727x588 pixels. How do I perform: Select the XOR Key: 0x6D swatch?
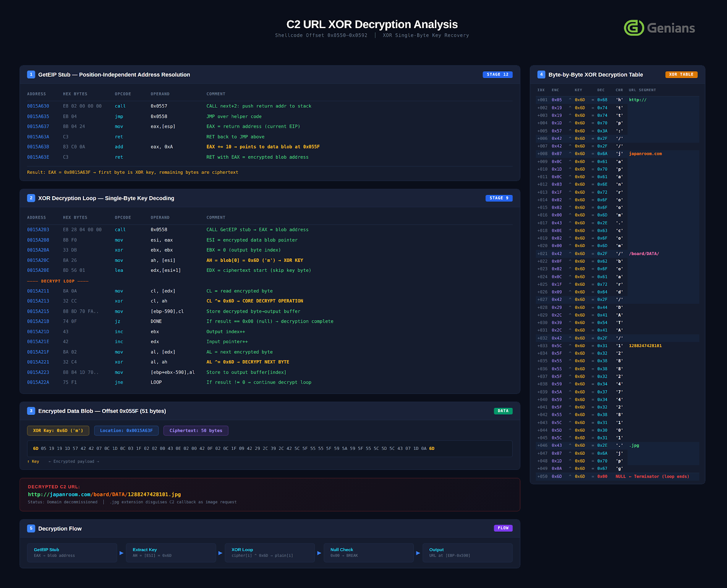click(58, 430)
